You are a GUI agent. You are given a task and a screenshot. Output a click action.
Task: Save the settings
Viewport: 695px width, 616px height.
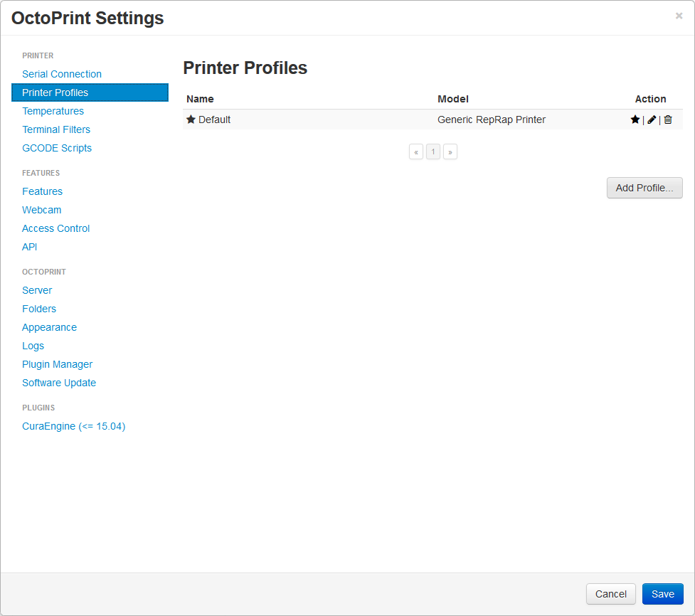click(662, 594)
